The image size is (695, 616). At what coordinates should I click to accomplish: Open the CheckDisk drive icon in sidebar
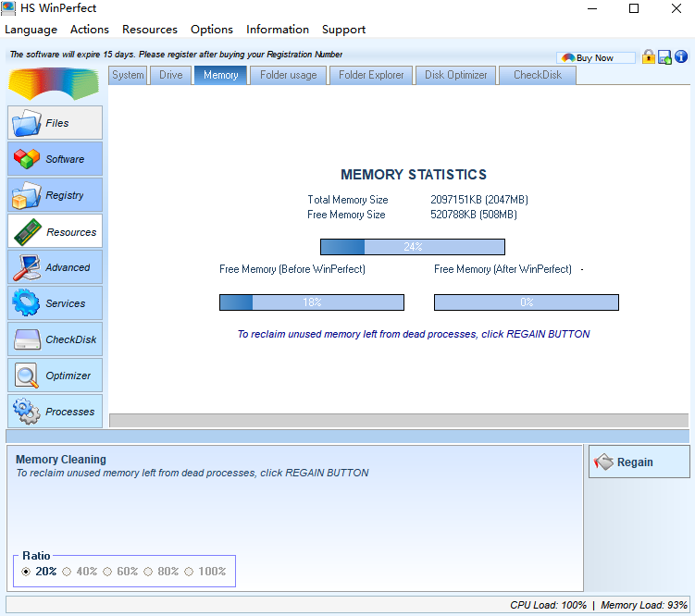coord(27,339)
